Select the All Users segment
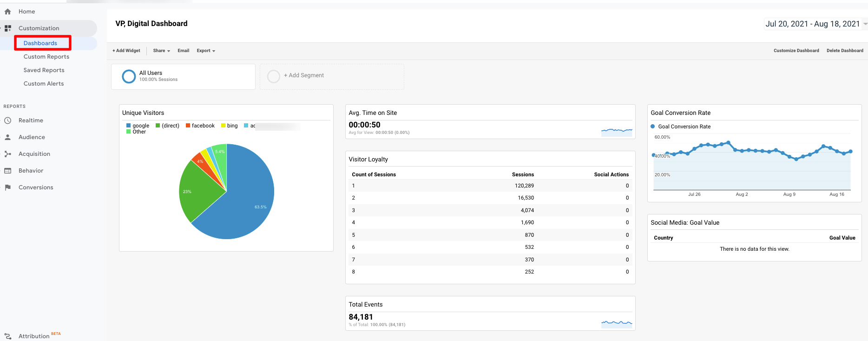The width and height of the screenshot is (868, 341). (x=183, y=76)
